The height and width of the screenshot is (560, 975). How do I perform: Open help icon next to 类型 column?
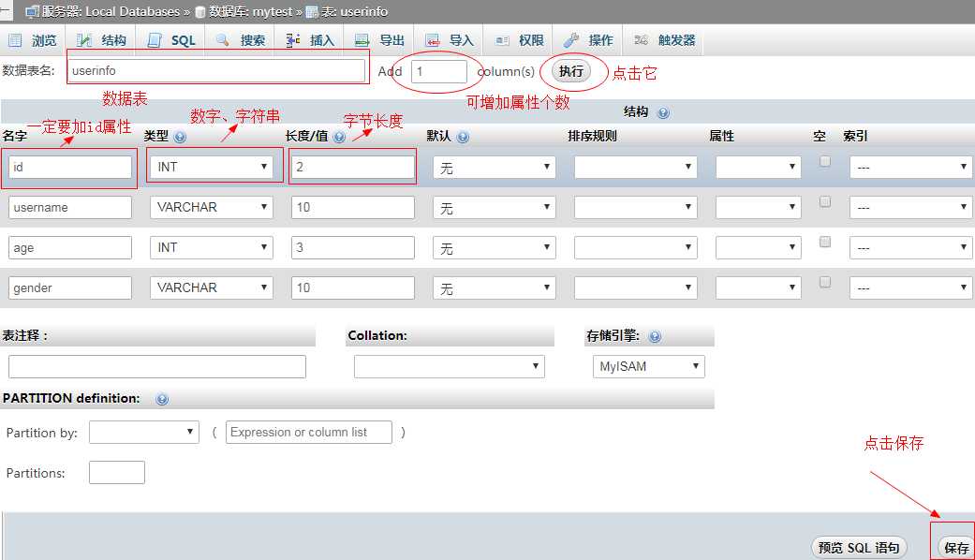pos(180,137)
